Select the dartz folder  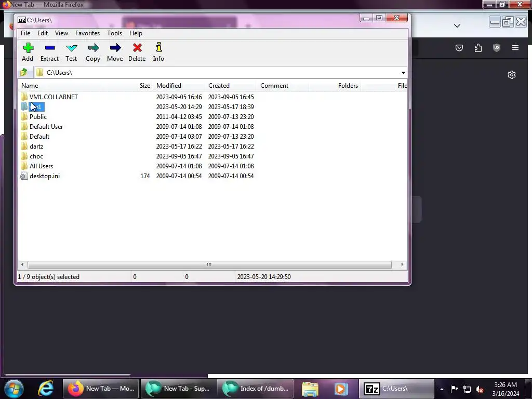(36, 146)
